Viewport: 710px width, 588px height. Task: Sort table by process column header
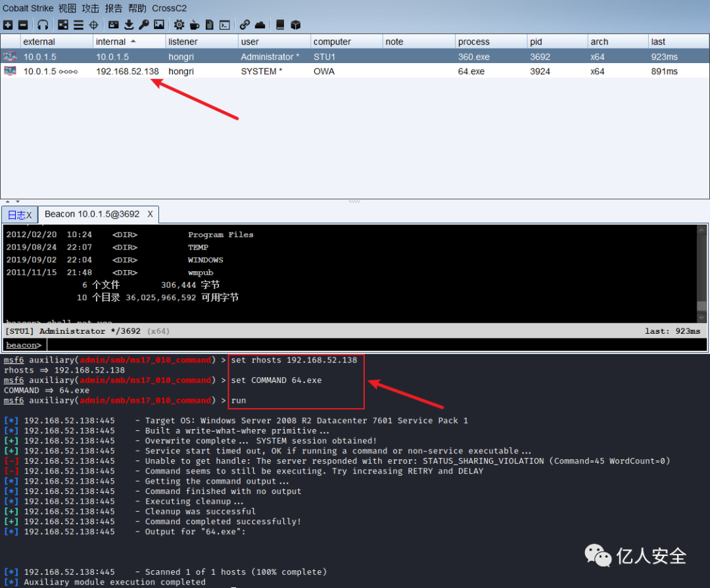pos(491,41)
